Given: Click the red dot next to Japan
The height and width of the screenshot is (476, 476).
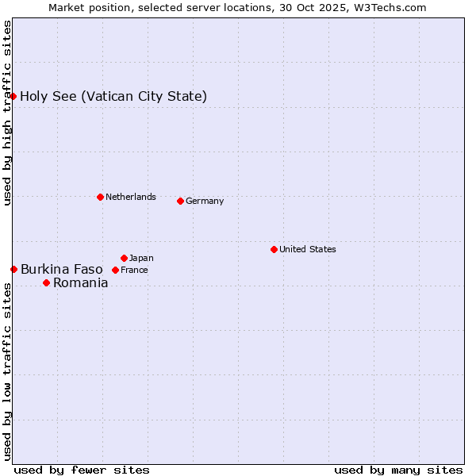Looking at the screenshot, I should point(124,258).
